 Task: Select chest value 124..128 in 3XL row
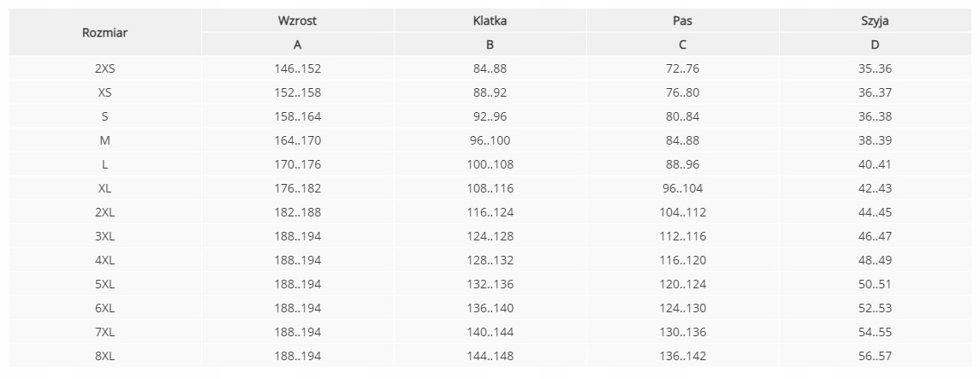click(x=490, y=236)
